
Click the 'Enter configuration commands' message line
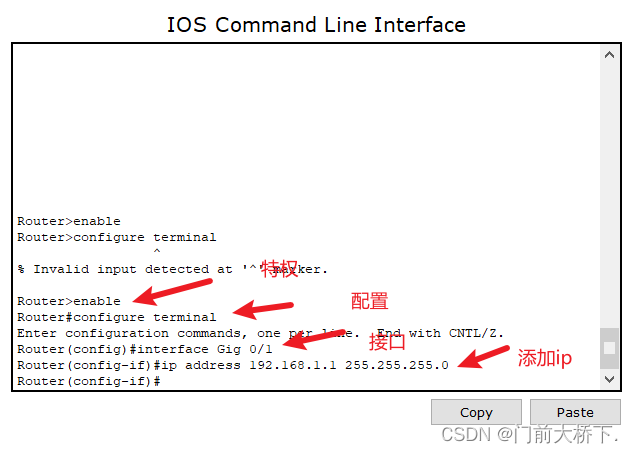click(x=260, y=333)
